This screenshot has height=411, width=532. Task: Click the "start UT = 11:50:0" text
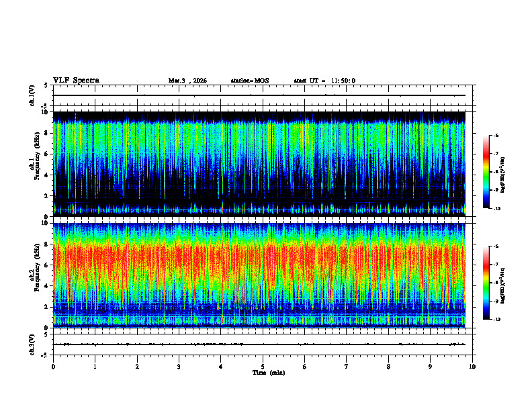point(324,81)
